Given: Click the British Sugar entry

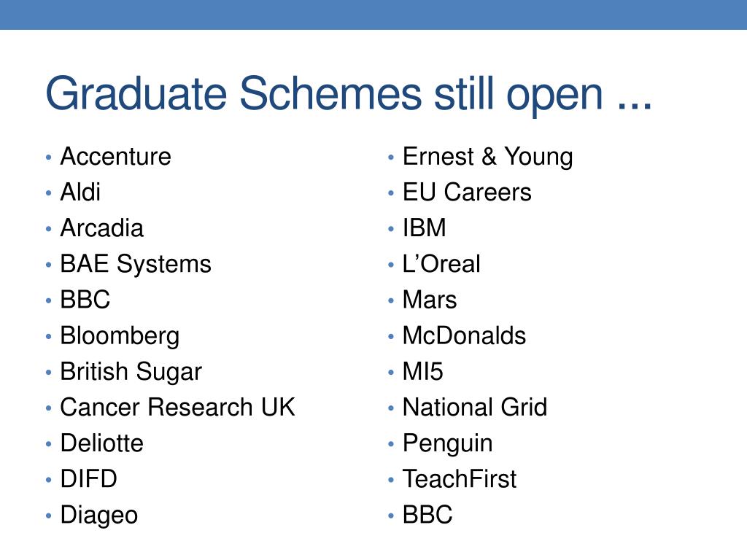Looking at the screenshot, I should pos(131,372).
